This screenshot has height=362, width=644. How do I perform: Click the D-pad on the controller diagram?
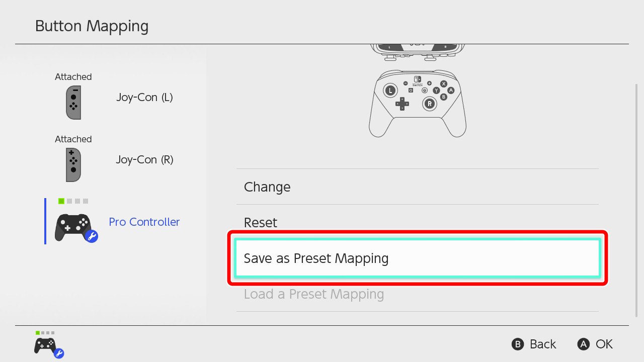pyautogui.click(x=402, y=104)
